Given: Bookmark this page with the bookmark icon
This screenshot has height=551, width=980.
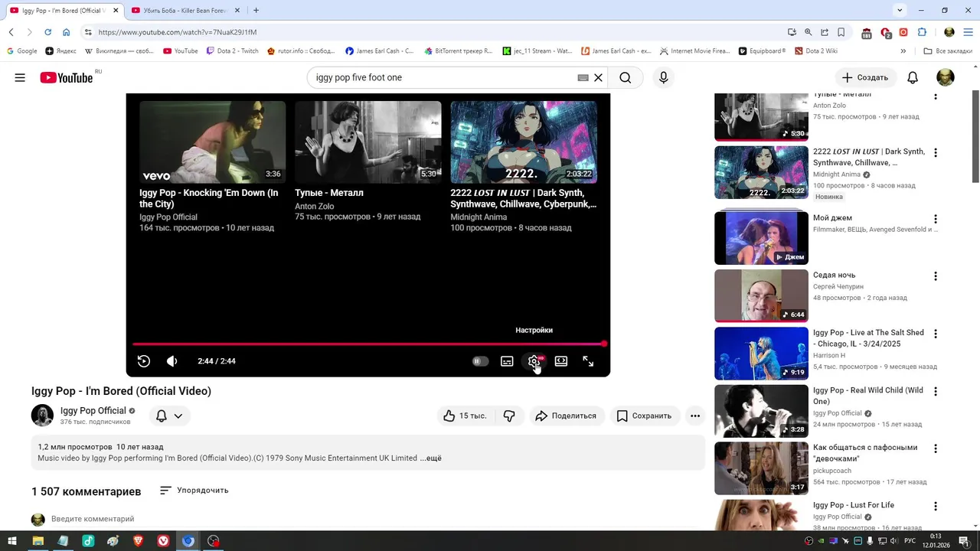Looking at the screenshot, I should (x=841, y=32).
